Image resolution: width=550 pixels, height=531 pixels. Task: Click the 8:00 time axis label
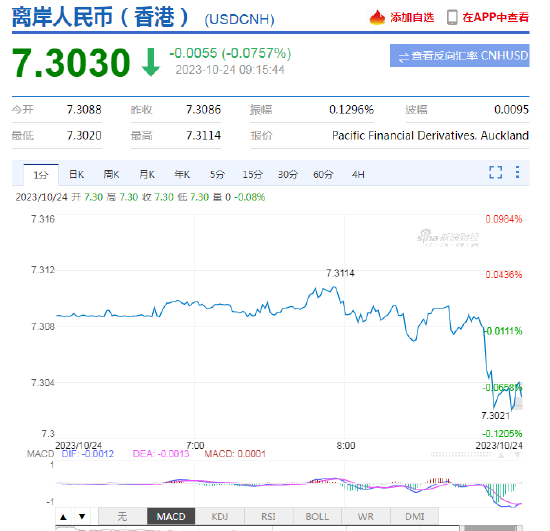click(346, 445)
